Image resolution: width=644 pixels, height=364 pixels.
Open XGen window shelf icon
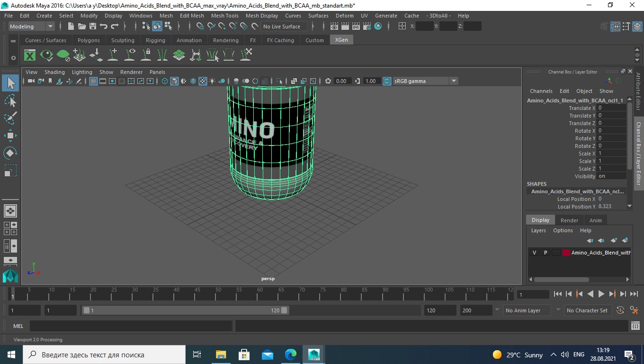click(x=30, y=55)
